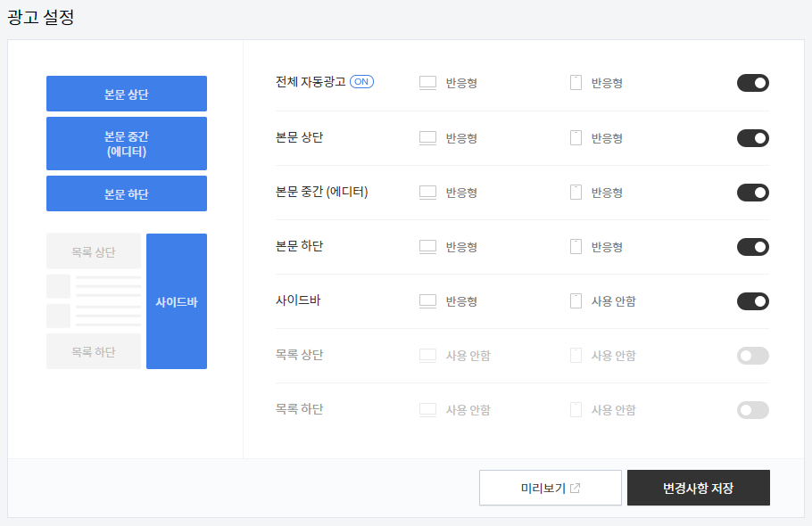The height and width of the screenshot is (526, 812).
Task: Click the ON badge beside 전체 자동광고
Action: tap(361, 82)
